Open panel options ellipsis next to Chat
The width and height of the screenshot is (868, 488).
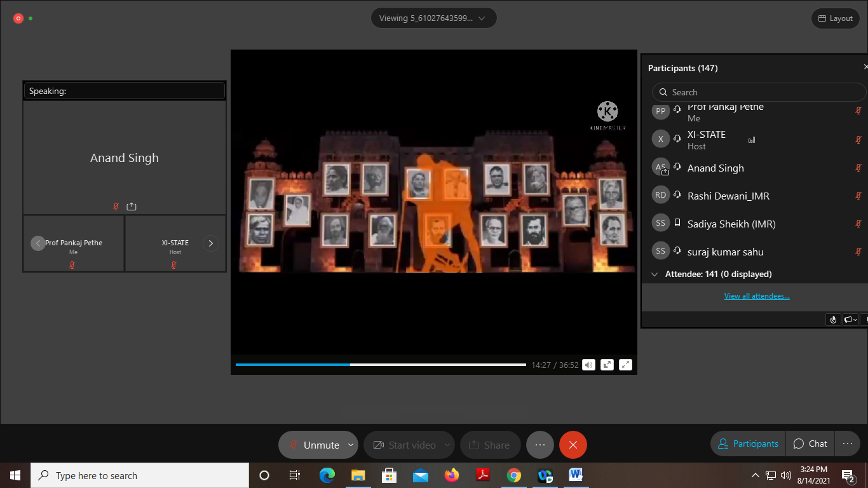point(848,444)
